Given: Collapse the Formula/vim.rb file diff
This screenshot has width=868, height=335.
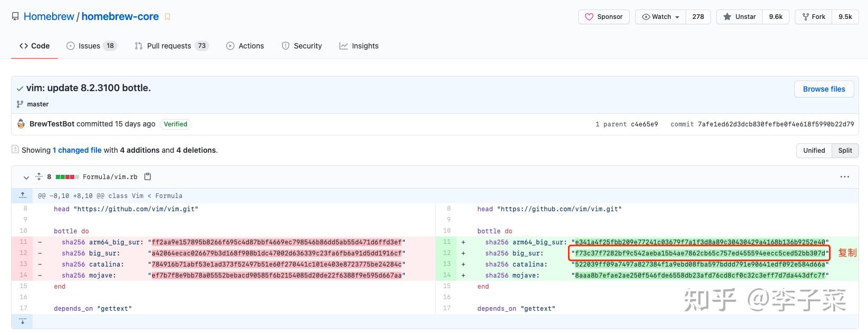Looking at the screenshot, I should click(x=26, y=177).
